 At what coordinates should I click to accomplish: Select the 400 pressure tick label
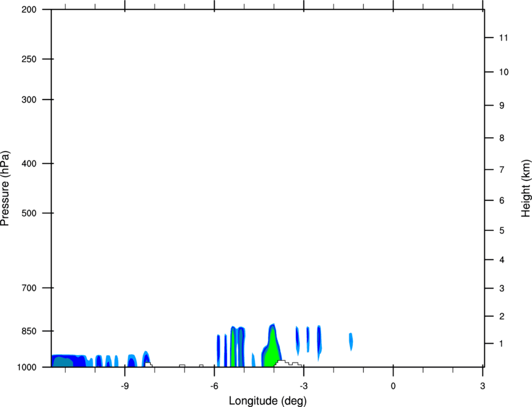click(x=29, y=163)
